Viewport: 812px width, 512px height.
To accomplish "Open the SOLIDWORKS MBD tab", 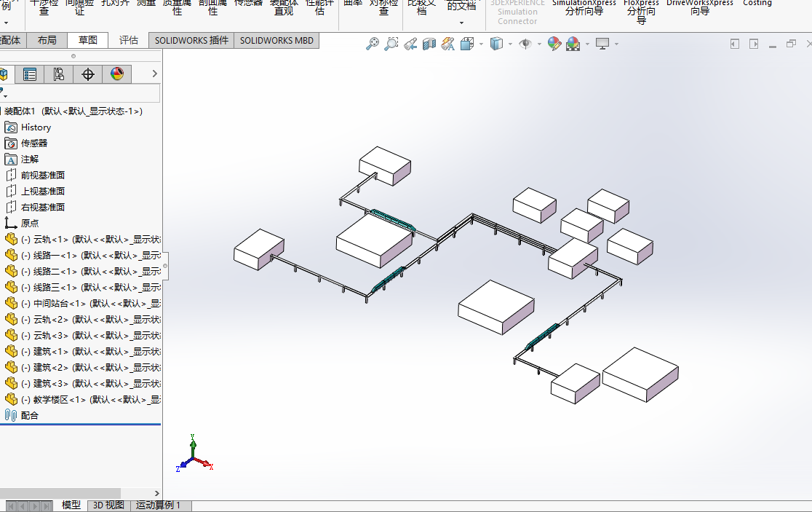I will click(276, 41).
